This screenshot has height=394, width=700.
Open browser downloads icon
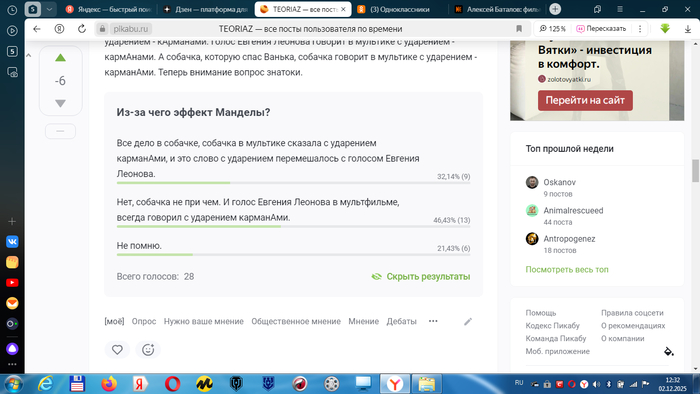pyautogui.click(x=688, y=29)
